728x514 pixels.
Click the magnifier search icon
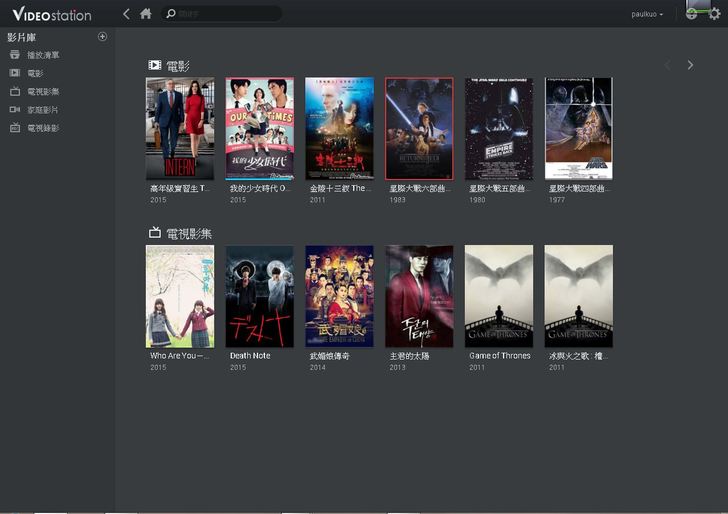click(170, 13)
